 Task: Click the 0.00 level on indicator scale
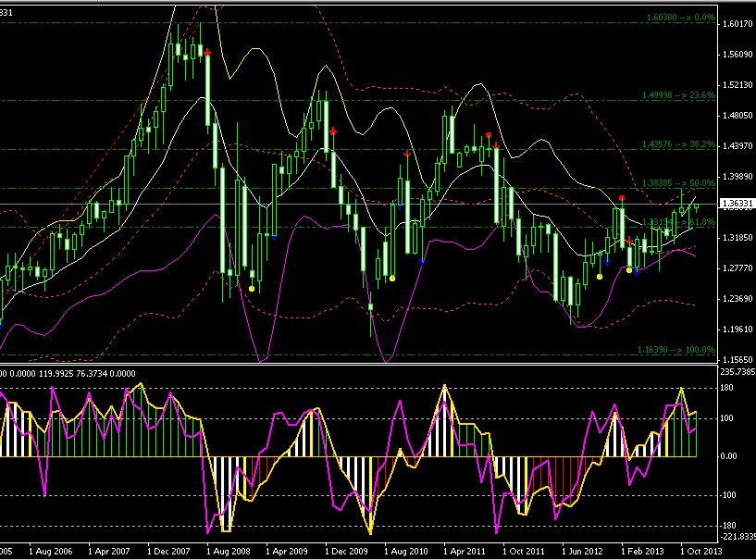pyautogui.click(x=728, y=455)
